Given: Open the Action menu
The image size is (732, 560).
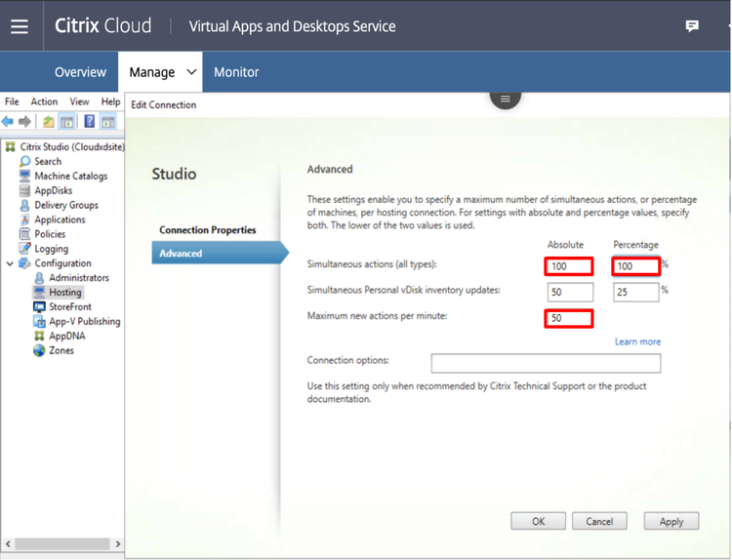Looking at the screenshot, I should (x=44, y=101).
